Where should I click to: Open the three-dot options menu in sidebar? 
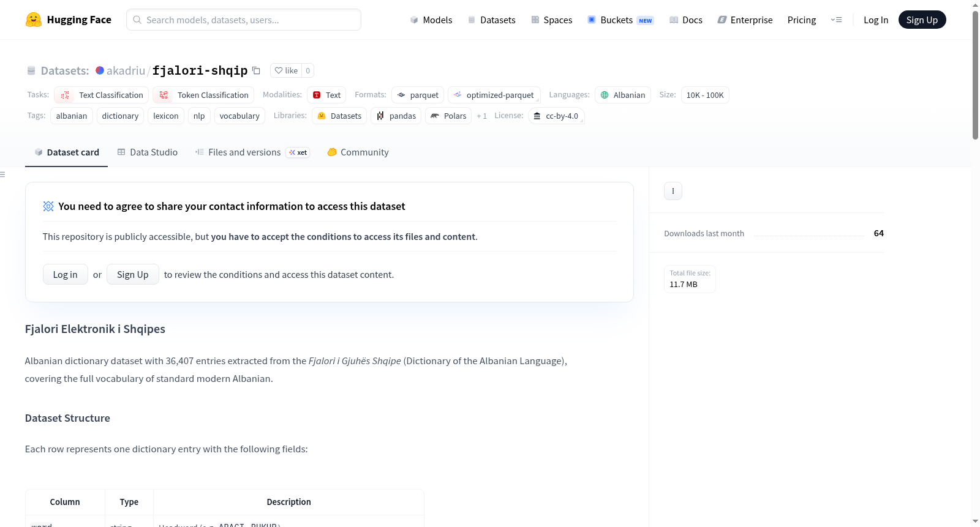[673, 191]
